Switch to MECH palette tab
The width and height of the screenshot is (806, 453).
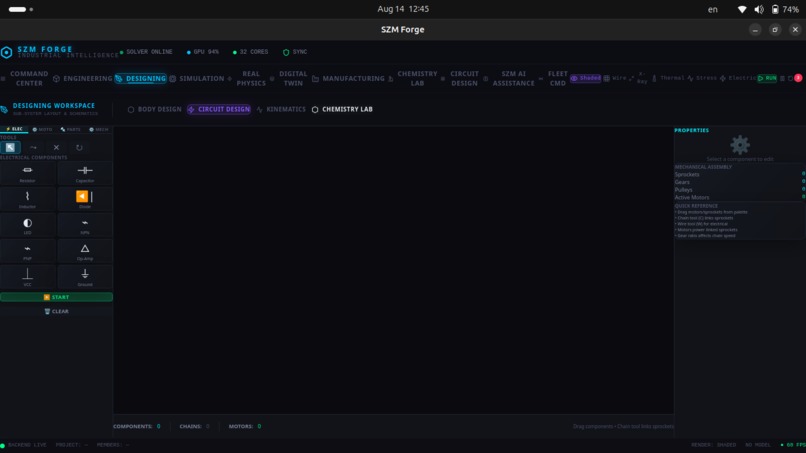tap(99, 129)
